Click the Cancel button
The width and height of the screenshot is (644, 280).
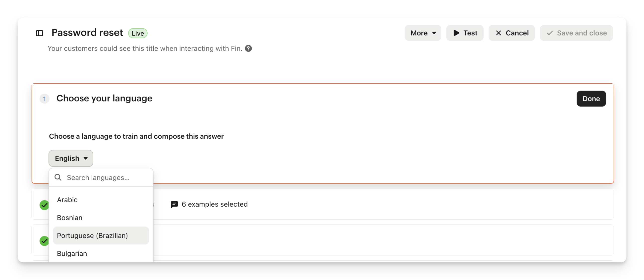click(512, 33)
